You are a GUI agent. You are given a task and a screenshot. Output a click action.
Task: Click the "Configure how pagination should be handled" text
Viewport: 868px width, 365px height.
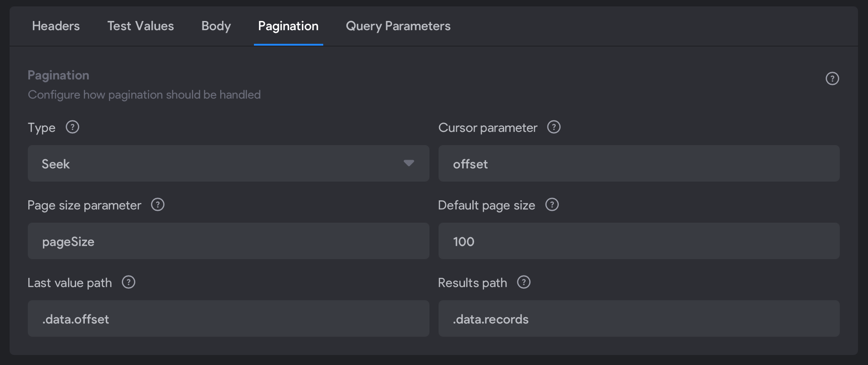coord(144,94)
